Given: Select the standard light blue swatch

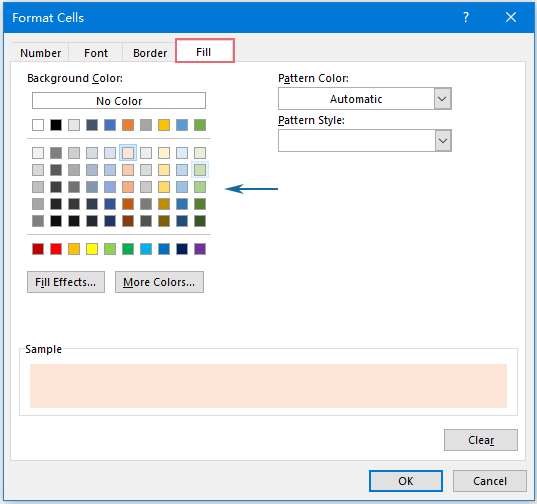Looking at the screenshot, I should [x=146, y=249].
